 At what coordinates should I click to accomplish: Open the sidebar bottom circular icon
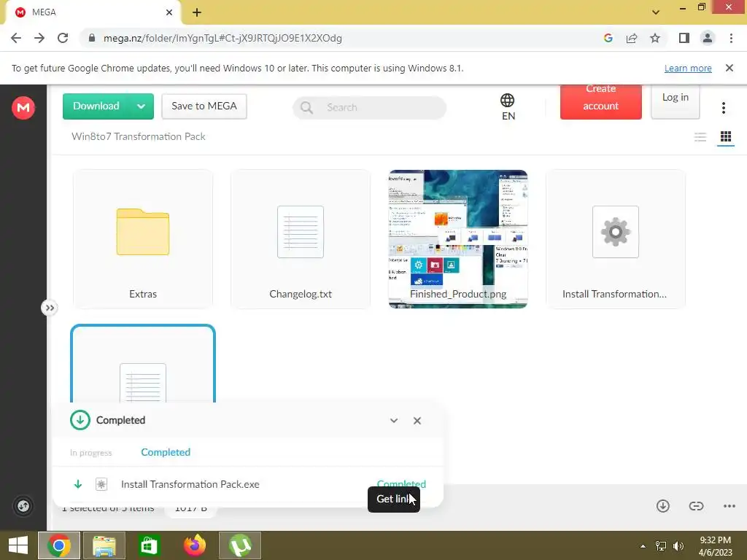click(23, 506)
